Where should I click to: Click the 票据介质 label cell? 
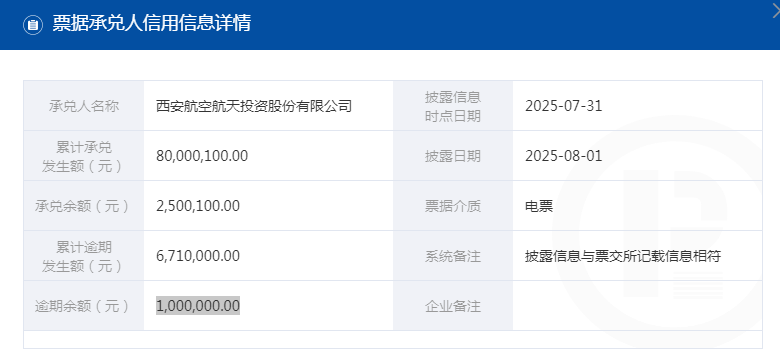pos(453,206)
